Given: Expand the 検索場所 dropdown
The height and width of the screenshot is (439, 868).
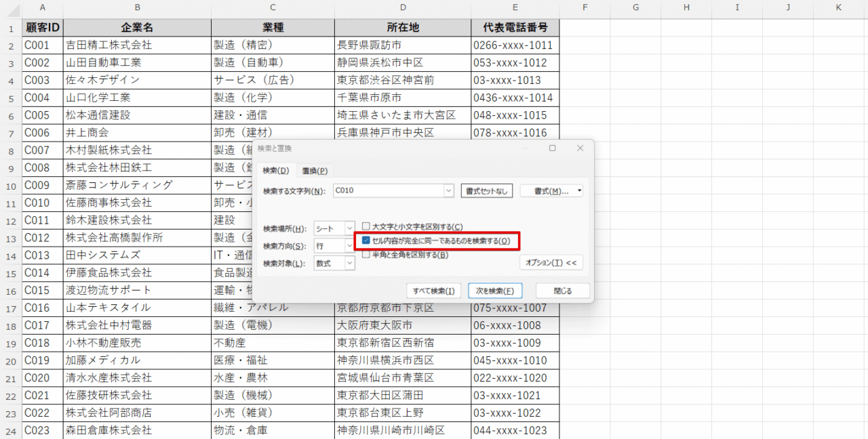Looking at the screenshot, I should coord(349,229).
